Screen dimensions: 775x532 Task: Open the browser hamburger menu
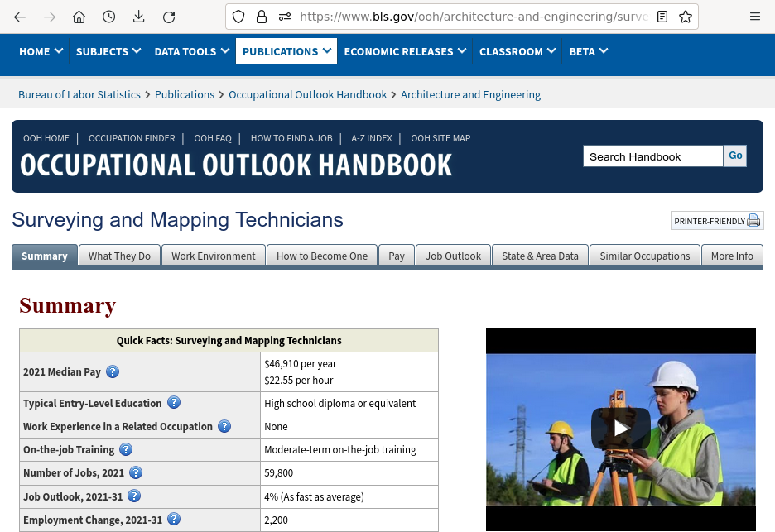pos(755,17)
